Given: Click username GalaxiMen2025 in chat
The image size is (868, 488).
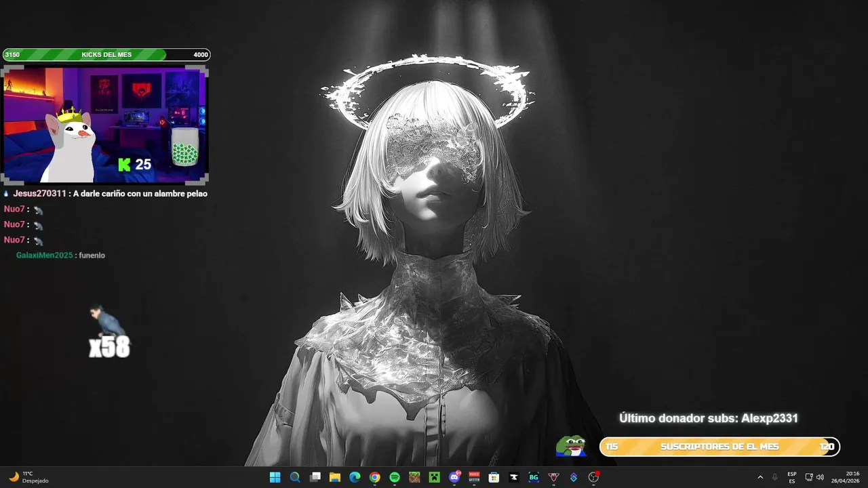Looking at the screenshot, I should 44,256.
